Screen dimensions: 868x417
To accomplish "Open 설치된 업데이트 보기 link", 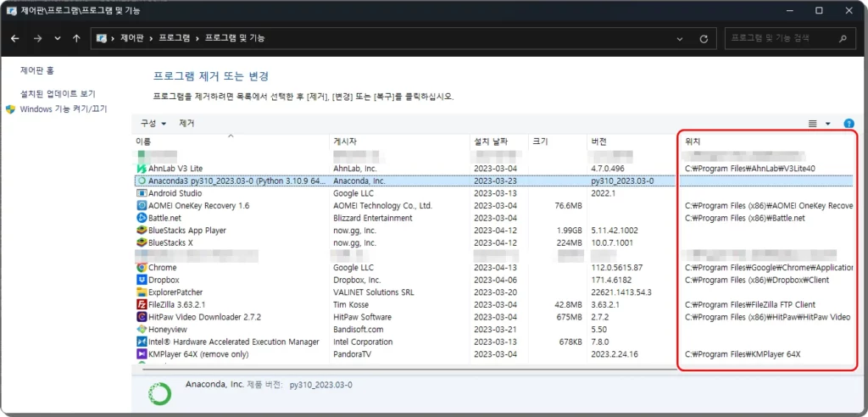I will (58, 94).
